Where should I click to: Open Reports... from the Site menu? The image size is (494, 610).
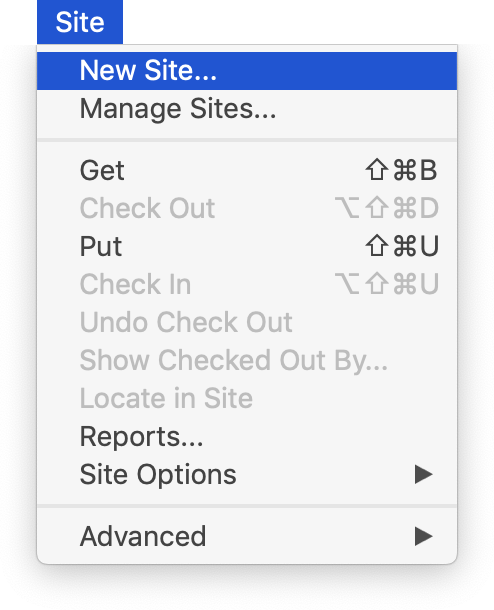(247, 436)
